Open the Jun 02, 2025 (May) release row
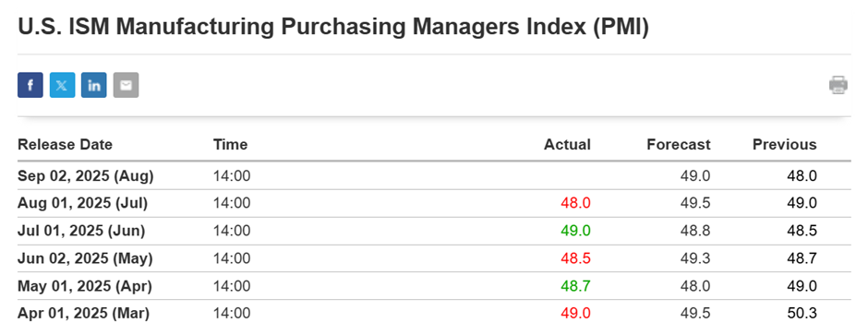Image resolution: width=868 pixels, height=335 pixels. click(x=434, y=258)
